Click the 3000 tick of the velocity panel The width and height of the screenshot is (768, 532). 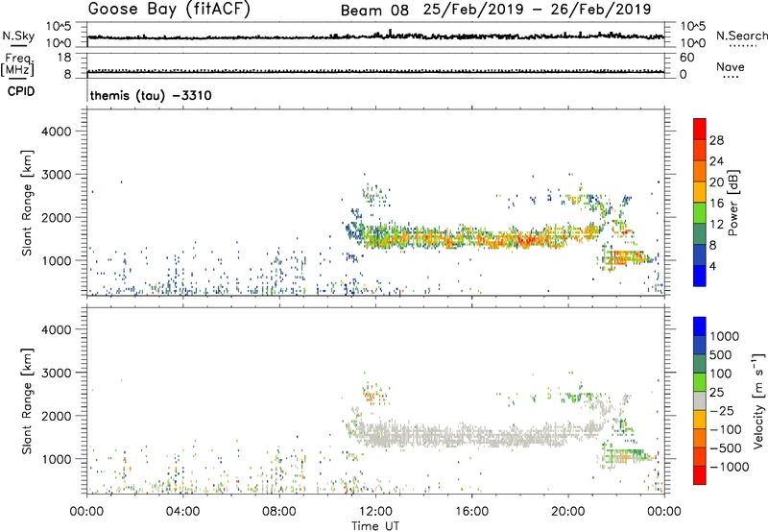click(57, 373)
